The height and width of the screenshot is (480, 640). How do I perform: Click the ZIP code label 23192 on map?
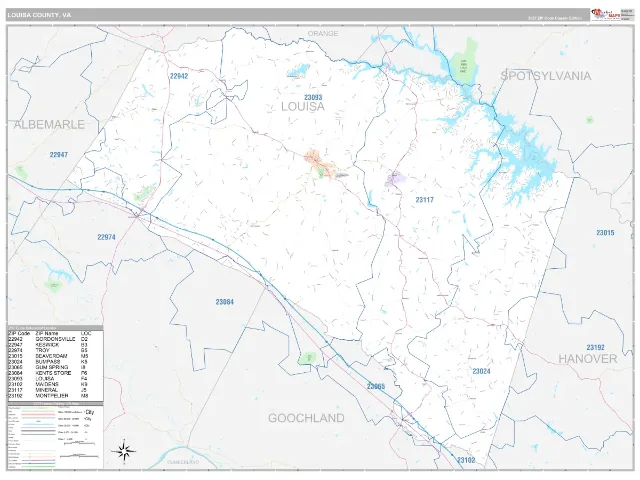(596, 347)
